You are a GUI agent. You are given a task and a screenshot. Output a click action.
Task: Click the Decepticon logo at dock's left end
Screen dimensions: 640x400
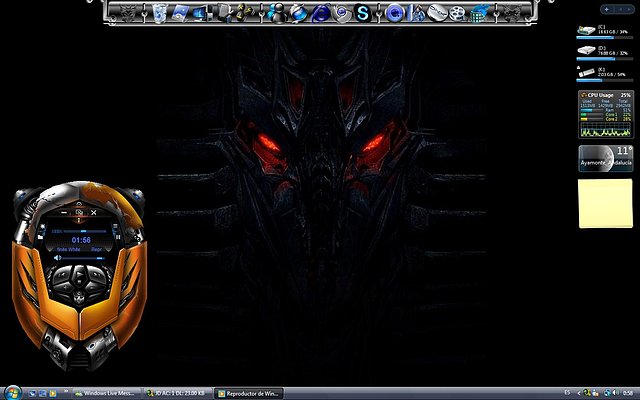128,13
